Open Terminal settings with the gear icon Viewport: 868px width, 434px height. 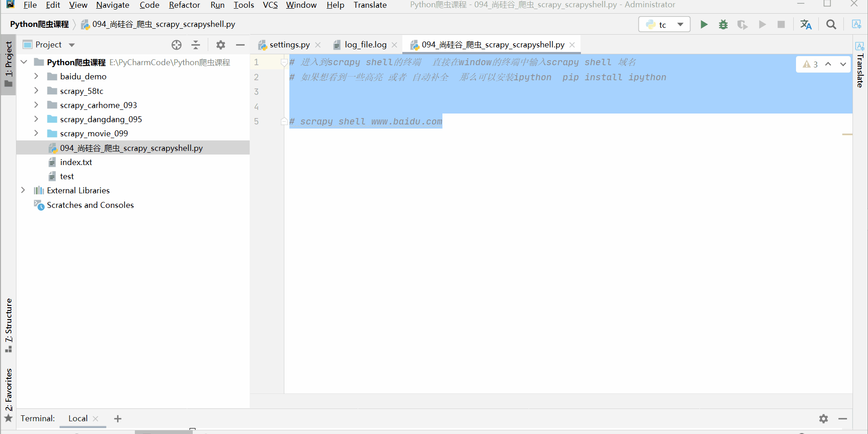click(824, 418)
